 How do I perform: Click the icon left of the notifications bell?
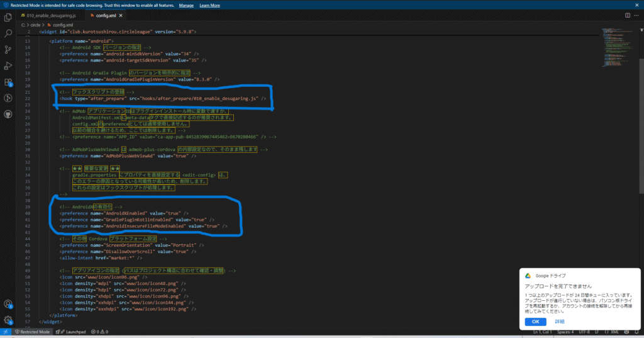(x=626, y=332)
